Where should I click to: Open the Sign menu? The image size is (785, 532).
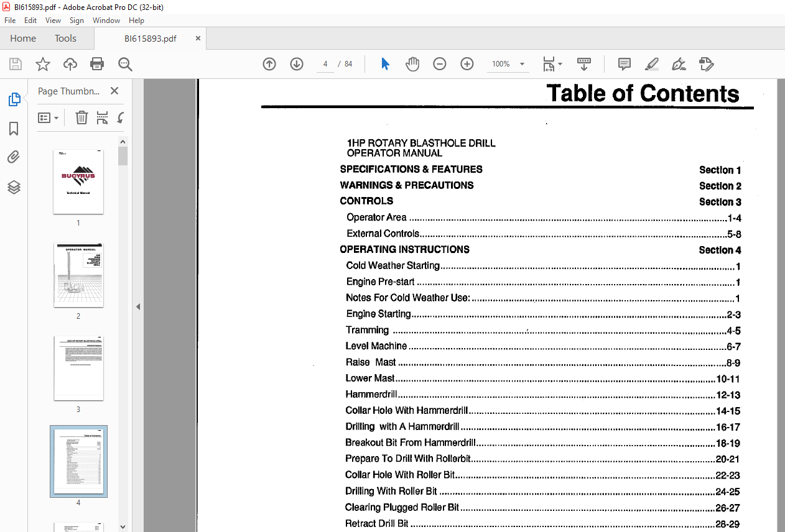coord(77,21)
